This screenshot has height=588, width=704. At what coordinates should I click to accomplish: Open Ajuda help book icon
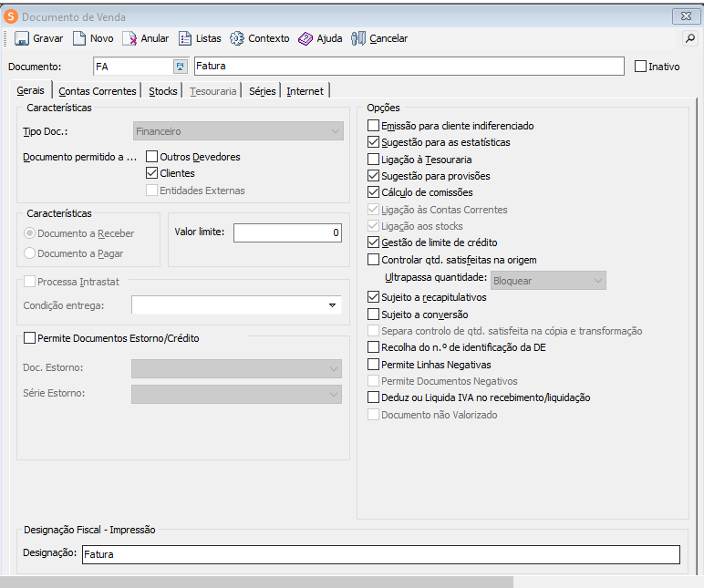point(305,38)
